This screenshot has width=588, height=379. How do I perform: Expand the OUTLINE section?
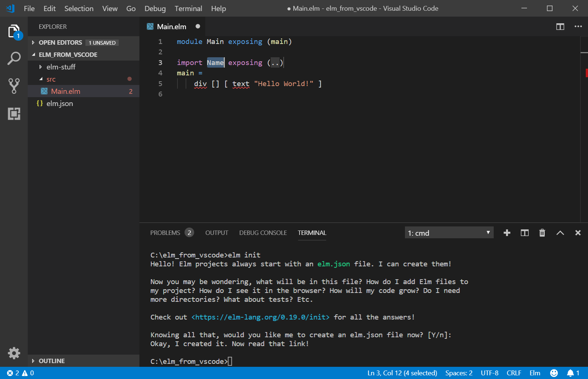pyautogui.click(x=51, y=361)
